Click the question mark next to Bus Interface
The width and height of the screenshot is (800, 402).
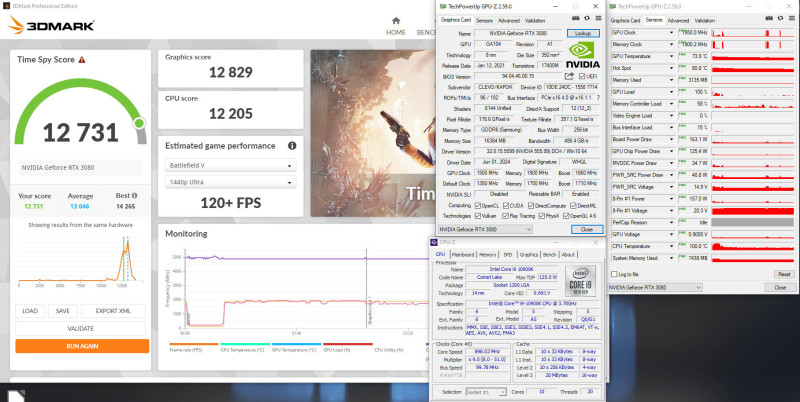(598, 97)
